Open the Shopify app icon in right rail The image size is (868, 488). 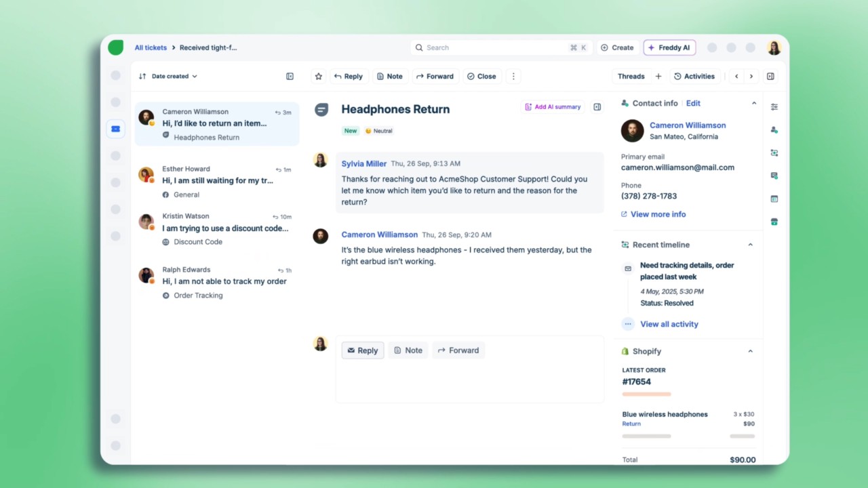[x=774, y=222]
